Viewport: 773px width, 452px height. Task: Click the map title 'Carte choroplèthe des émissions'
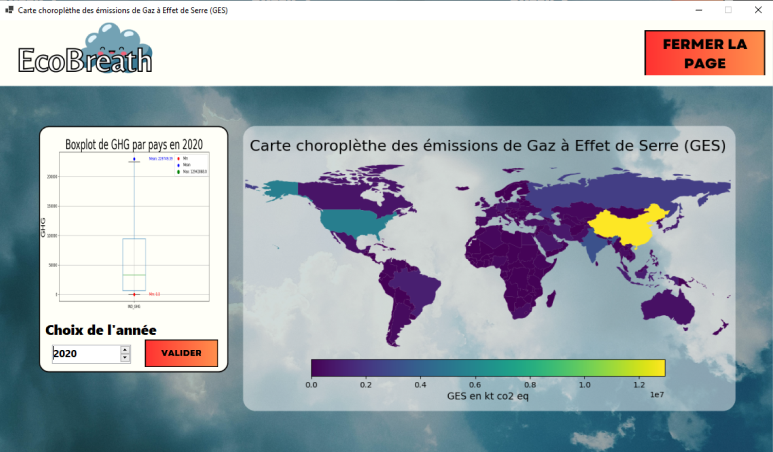tap(488, 145)
